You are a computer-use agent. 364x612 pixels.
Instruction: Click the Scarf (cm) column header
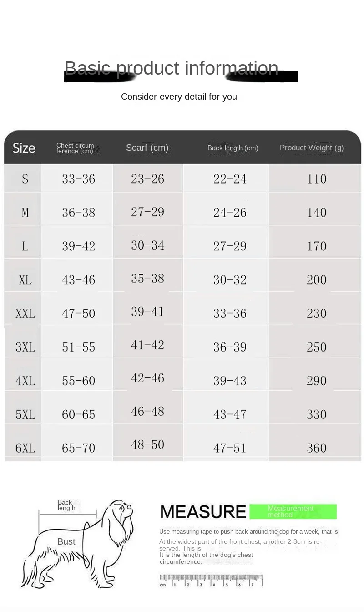(147, 148)
